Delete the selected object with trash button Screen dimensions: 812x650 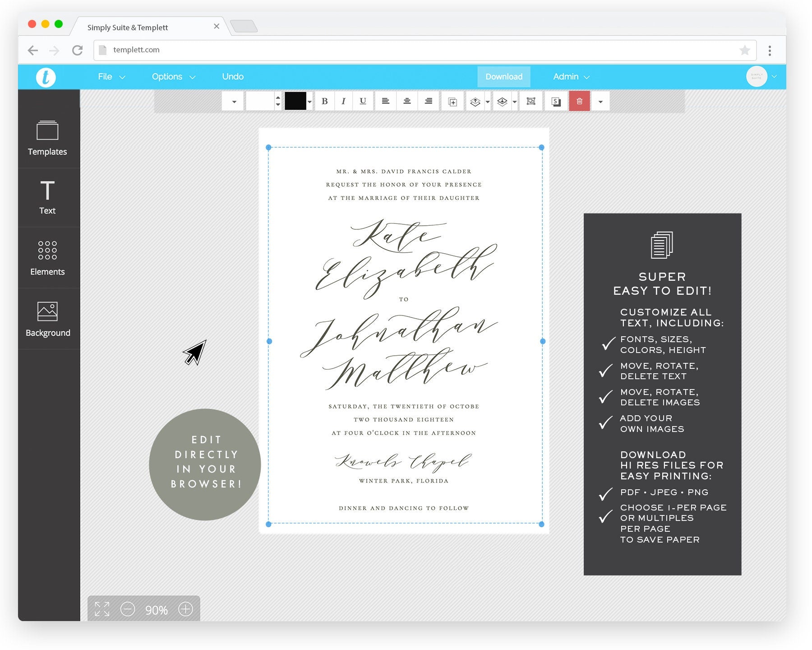(580, 101)
